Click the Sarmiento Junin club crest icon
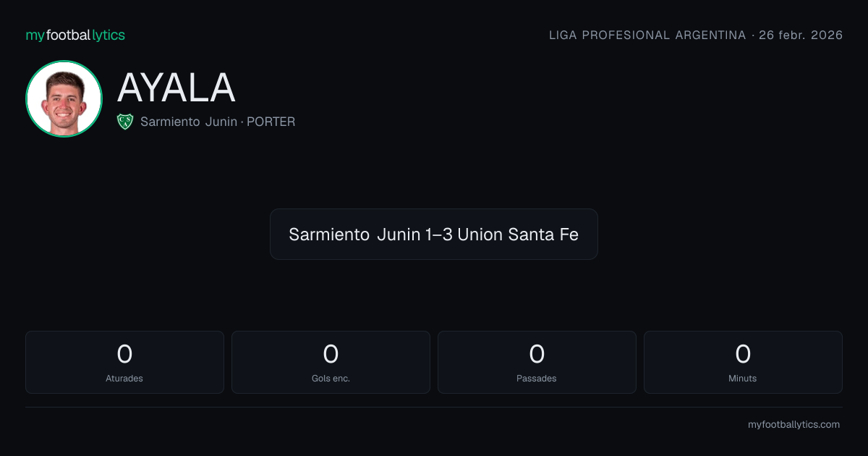868x456 pixels. tap(125, 122)
